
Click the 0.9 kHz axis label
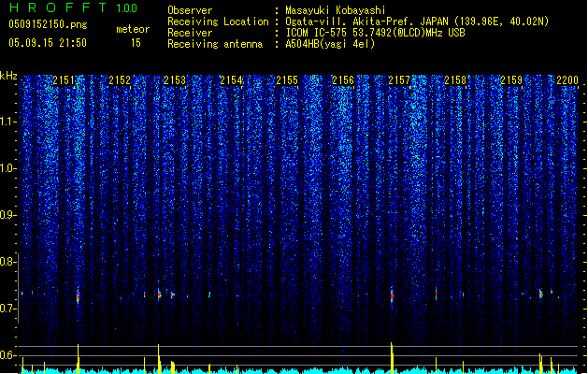[8, 215]
